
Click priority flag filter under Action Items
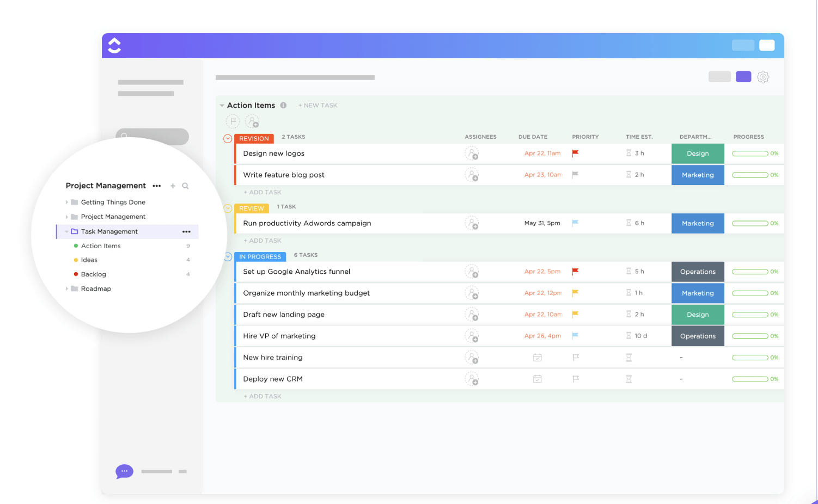233,121
